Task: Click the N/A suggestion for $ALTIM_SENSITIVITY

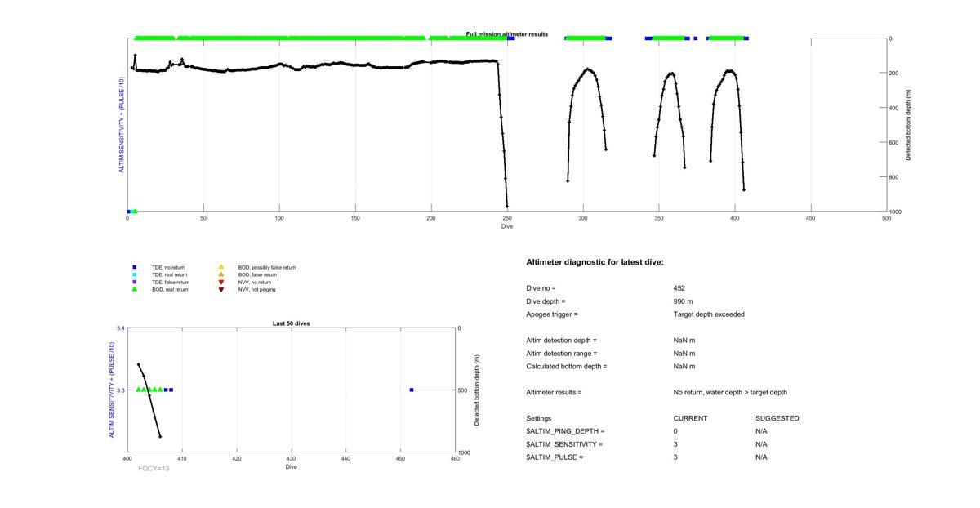Action: click(761, 444)
